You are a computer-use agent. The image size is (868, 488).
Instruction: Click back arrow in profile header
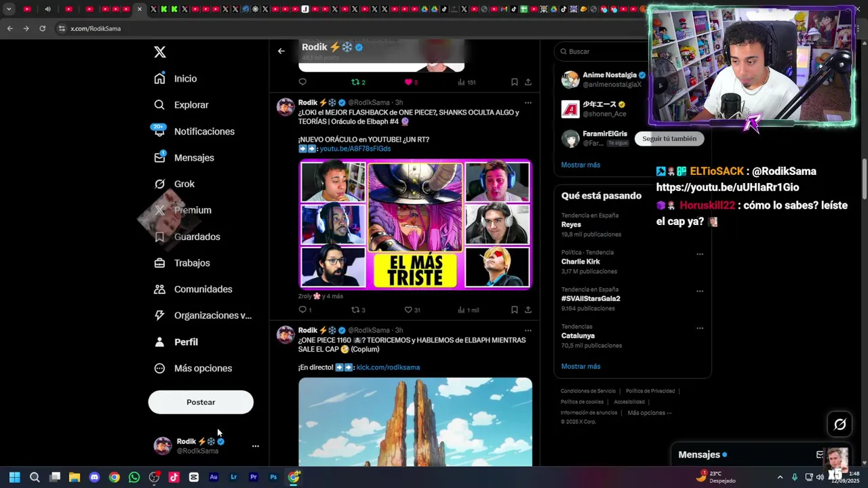[x=281, y=51]
